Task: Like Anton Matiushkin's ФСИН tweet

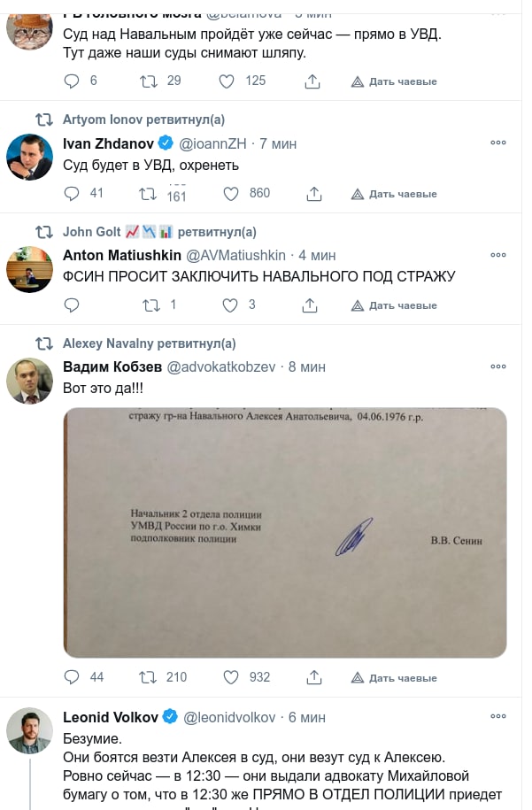Action: tap(230, 305)
